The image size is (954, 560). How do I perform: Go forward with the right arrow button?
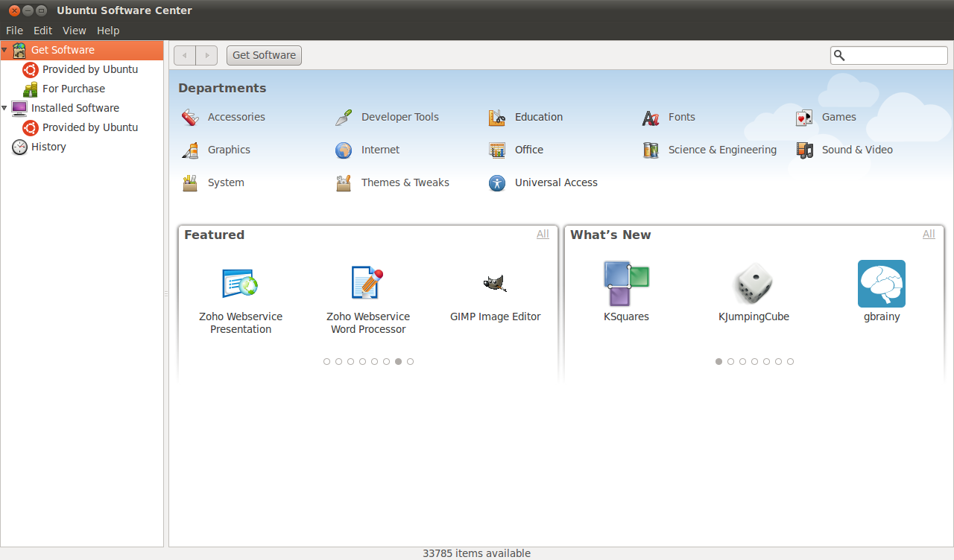point(206,55)
